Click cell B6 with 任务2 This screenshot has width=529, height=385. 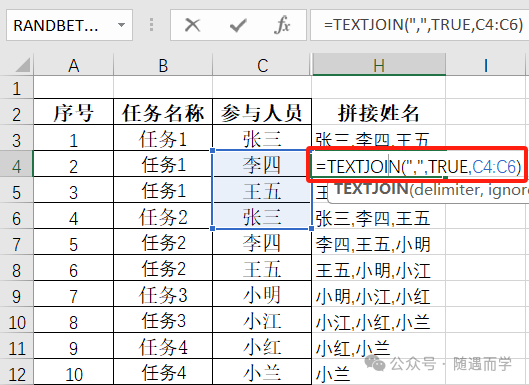163,216
